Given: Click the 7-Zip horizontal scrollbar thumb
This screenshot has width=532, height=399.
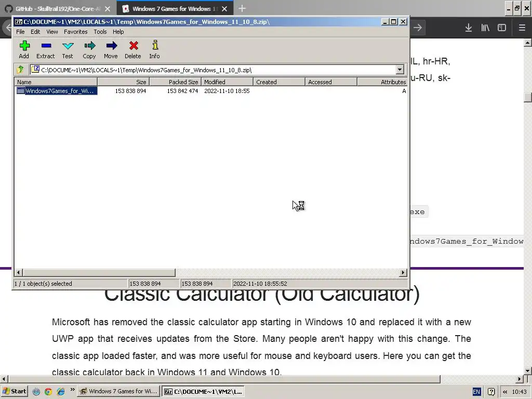Looking at the screenshot, I should point(99,272).
